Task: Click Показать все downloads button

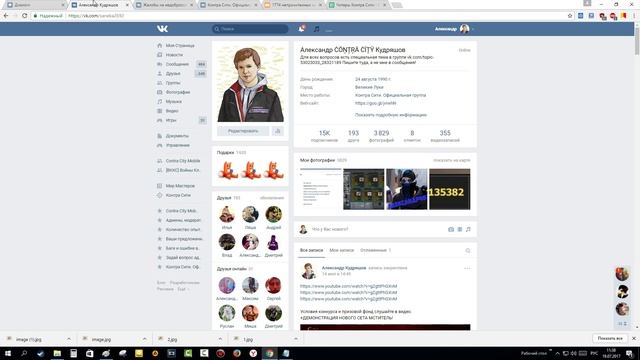Action: pyautogui.click(x=610, y=339)
